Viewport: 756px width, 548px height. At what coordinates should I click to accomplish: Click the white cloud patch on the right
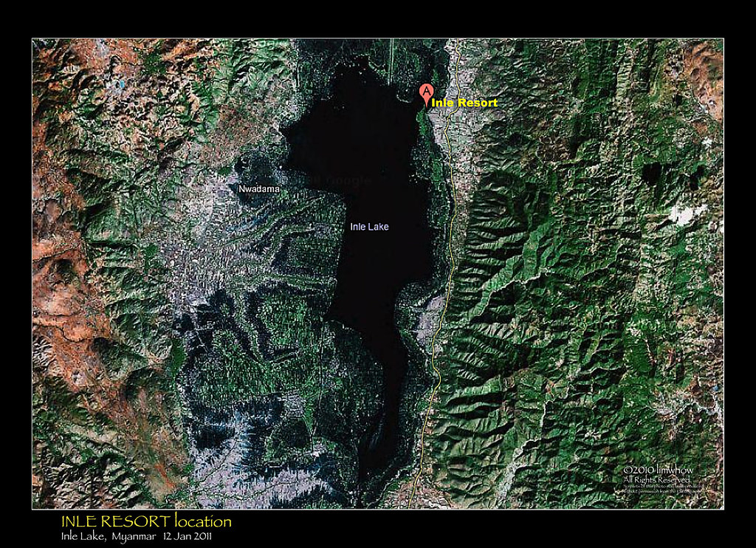click(x=685, y=215)
